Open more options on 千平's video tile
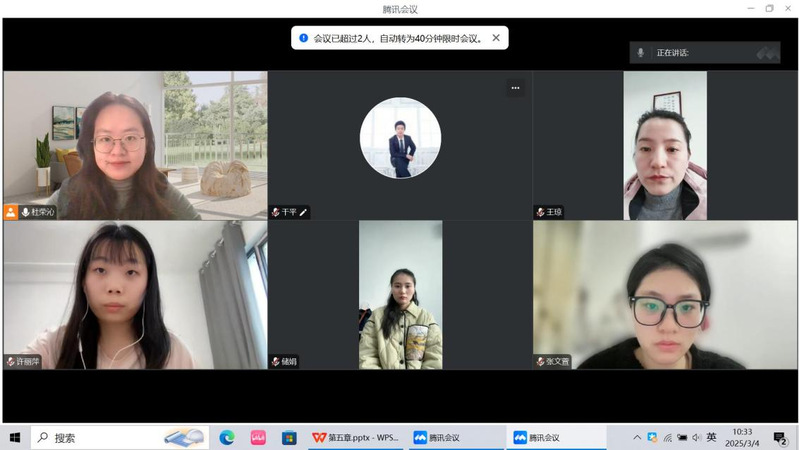 (515, 88)
